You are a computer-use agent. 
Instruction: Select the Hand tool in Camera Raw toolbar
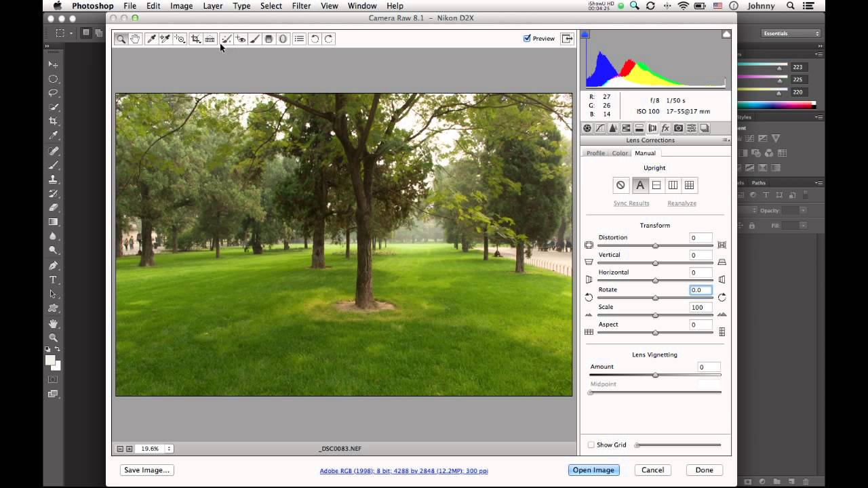(135, 39)
